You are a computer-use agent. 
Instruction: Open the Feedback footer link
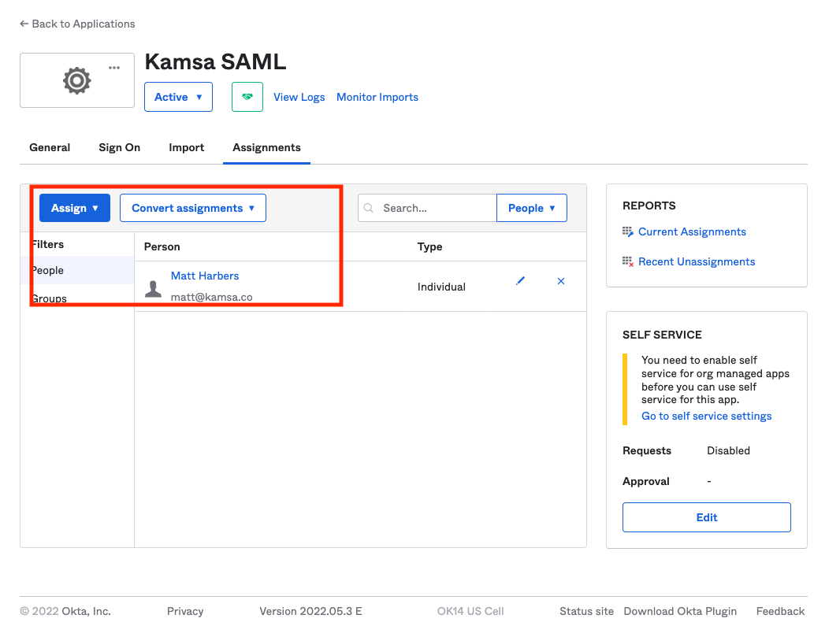point(780,611)
